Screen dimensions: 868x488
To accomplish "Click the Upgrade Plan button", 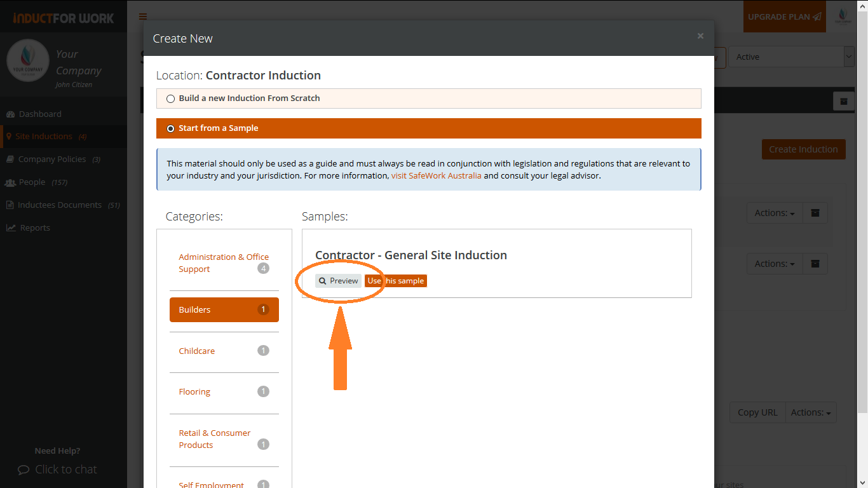I will point(784,17).
